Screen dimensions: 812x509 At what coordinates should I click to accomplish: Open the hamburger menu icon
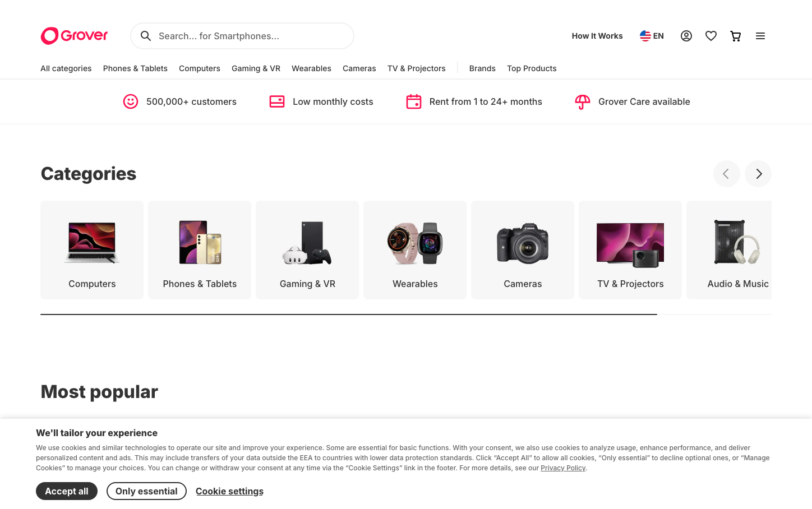pyautogui.click(x=760, y=36)
